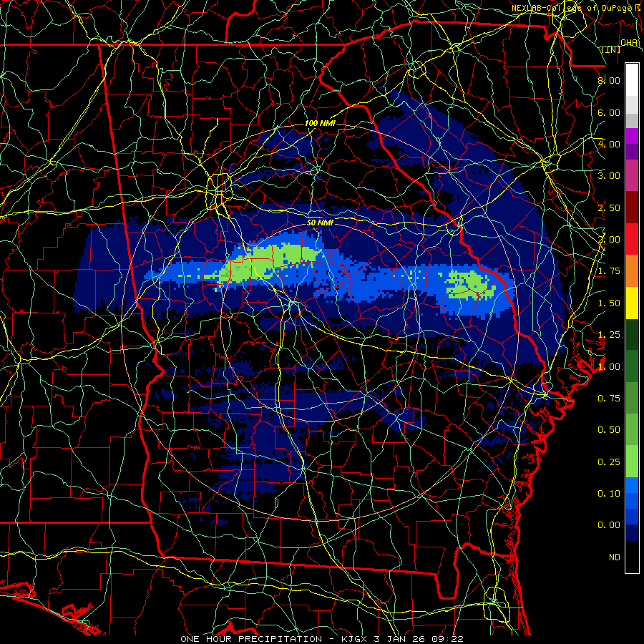Choose the dark red swatch at 2.50
The height and width of the screenshot is (644, 644).
point(632,208)
